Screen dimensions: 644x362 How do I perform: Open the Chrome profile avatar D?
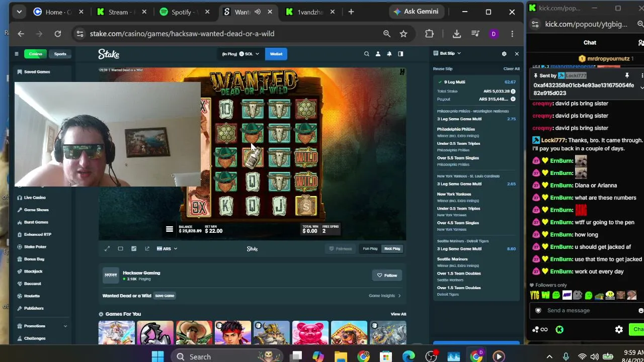tap(494, 34)
